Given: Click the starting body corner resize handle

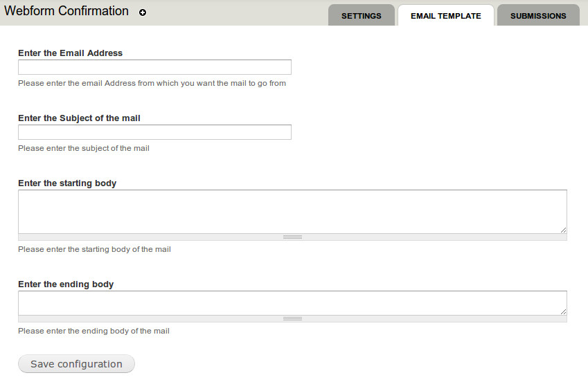Looking at the screenshot, I should point(563,230).
